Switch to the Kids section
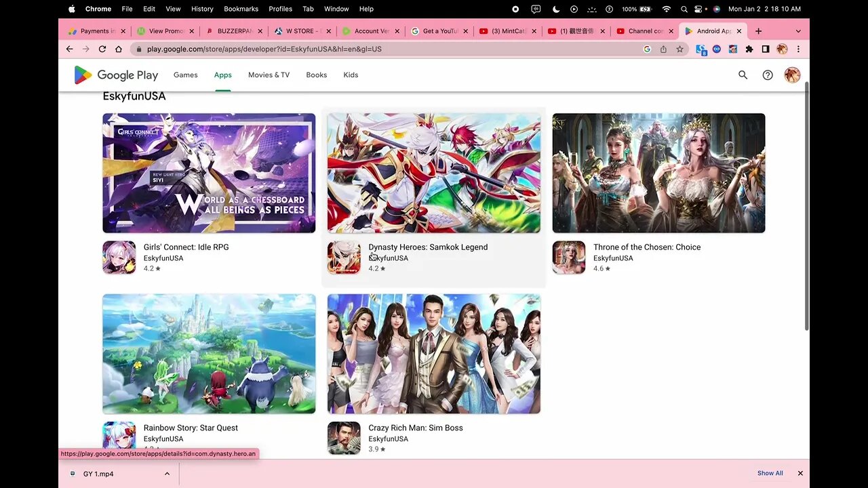The height and width of the screenshot is (488, 868). (x=351, y=75)
